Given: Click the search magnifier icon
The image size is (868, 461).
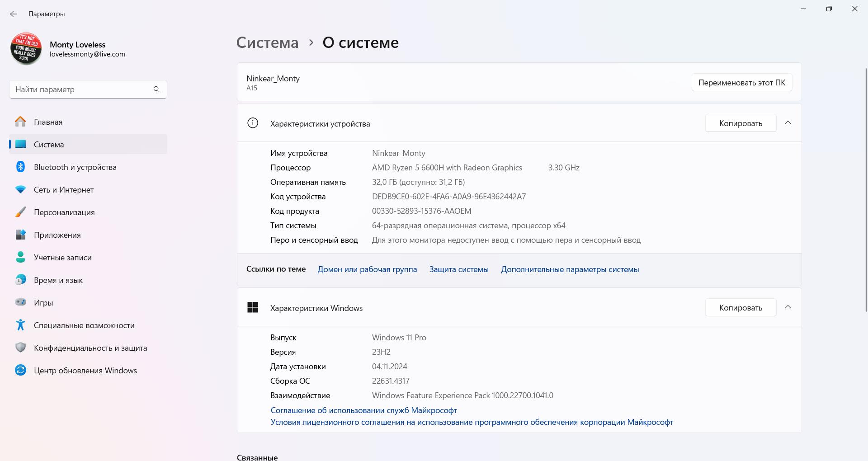Looking at the screenshot, I should (x=156, y=89).
